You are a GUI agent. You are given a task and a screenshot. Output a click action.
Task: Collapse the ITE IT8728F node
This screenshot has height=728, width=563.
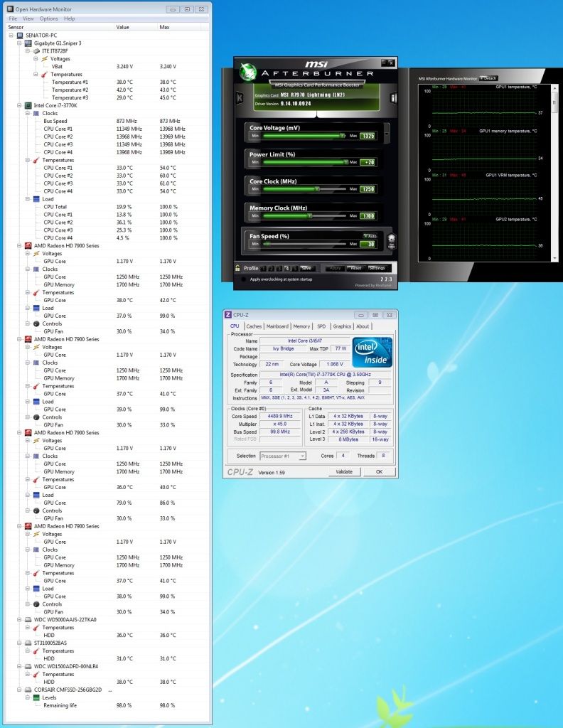28,51
